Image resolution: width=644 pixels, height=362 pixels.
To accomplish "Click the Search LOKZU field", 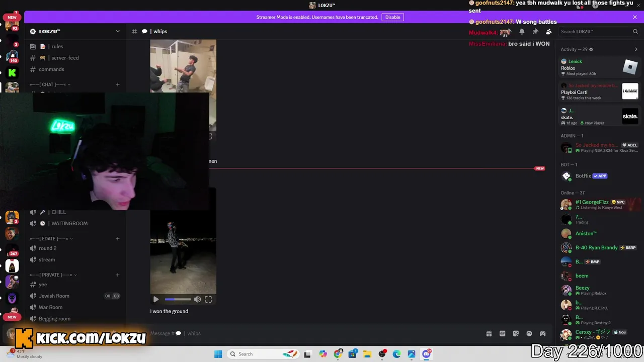I will click(599, 32).
